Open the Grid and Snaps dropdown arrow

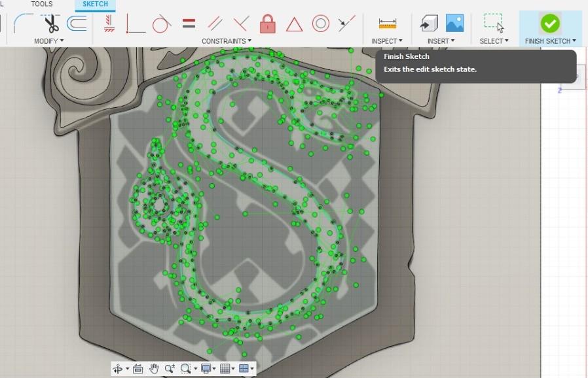[x=233, y=369]
